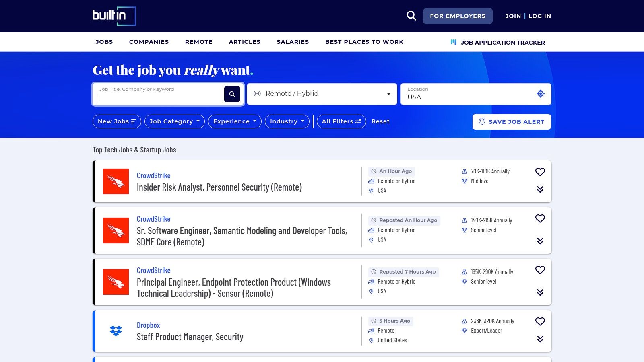The width and height of the screenshot is (644, 362).
Task: Expand Staff Product Manager job details
Action: (x=540, y=339)
